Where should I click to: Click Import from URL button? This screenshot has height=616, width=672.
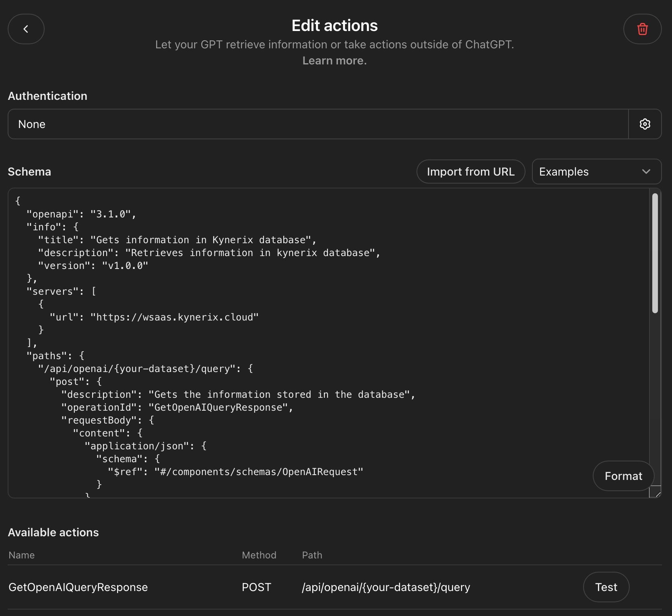pyautogui.click(x=471, y=172)
